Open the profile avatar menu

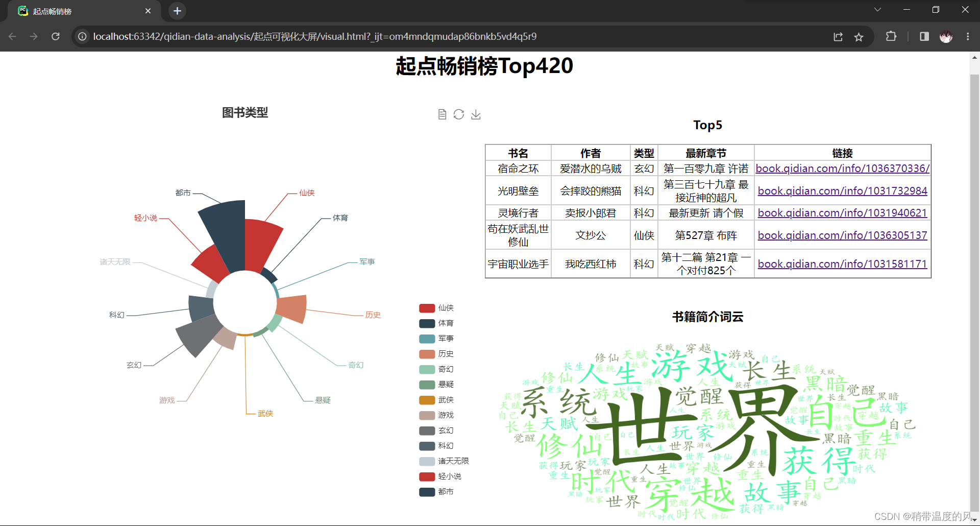pos(946,37)
